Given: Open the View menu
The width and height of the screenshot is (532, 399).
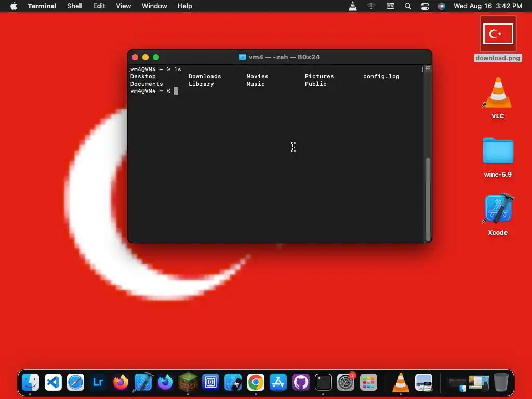Looking at the screenshot, I should point(124,6).
